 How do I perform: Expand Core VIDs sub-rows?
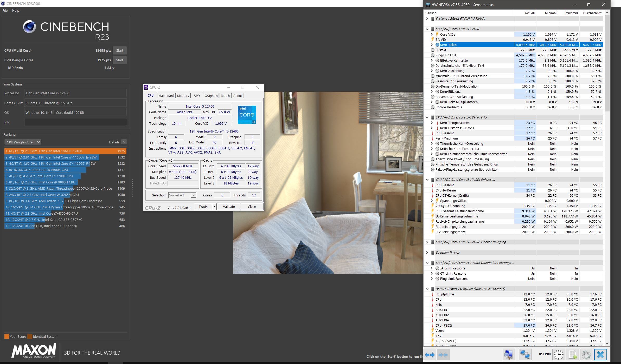pyautogui.click(x=432, y=34)
